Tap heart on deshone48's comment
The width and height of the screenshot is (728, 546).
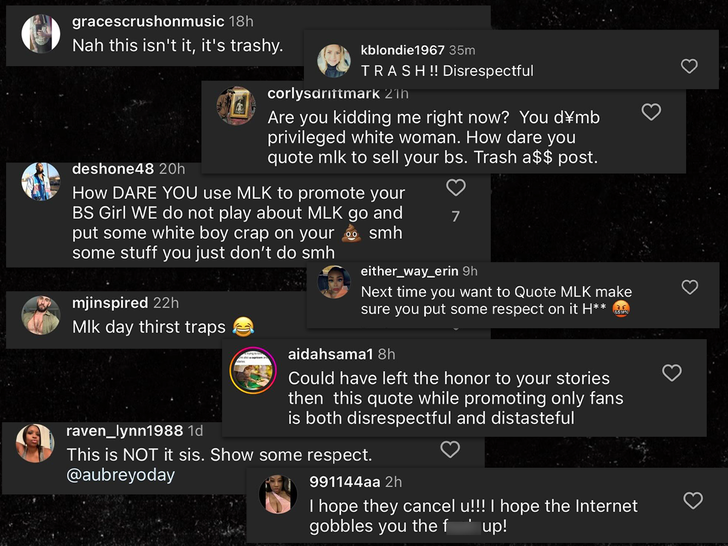point(456,187)
